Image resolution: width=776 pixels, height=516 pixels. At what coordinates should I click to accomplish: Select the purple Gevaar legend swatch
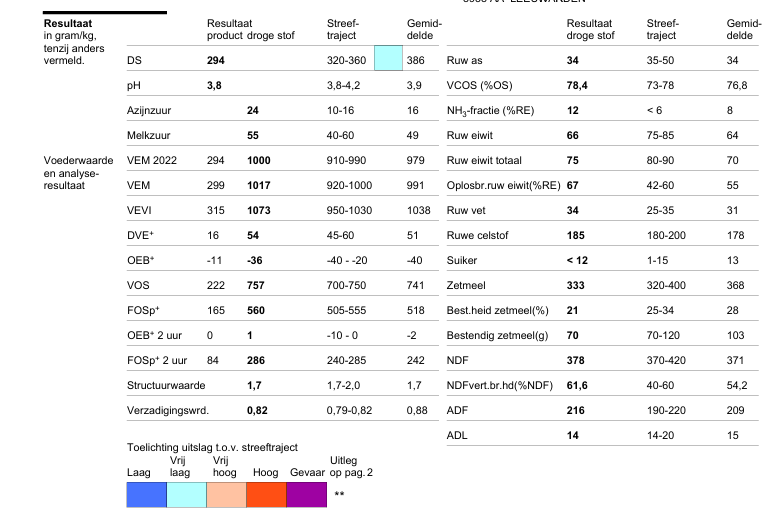pos(306,495)
